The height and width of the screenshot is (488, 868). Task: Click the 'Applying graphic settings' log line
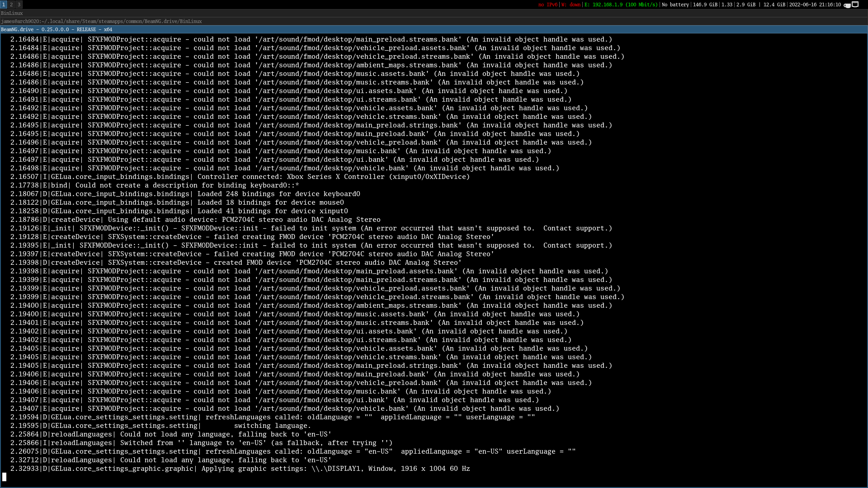240,469
